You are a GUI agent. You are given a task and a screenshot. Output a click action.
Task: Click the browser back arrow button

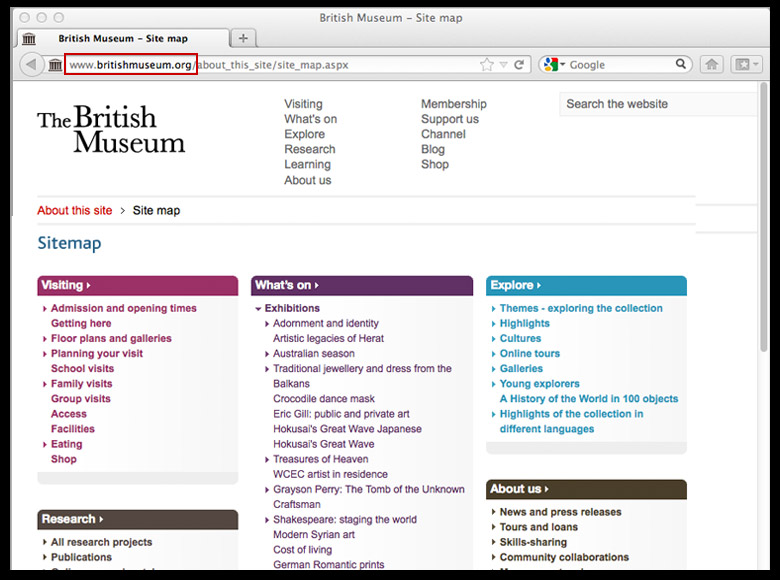(32, 65)
